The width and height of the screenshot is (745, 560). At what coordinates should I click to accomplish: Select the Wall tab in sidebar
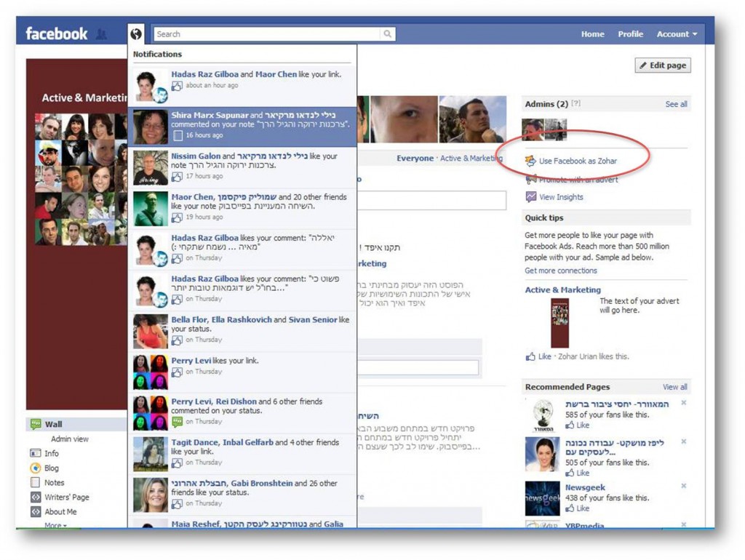tap(76, 424)
